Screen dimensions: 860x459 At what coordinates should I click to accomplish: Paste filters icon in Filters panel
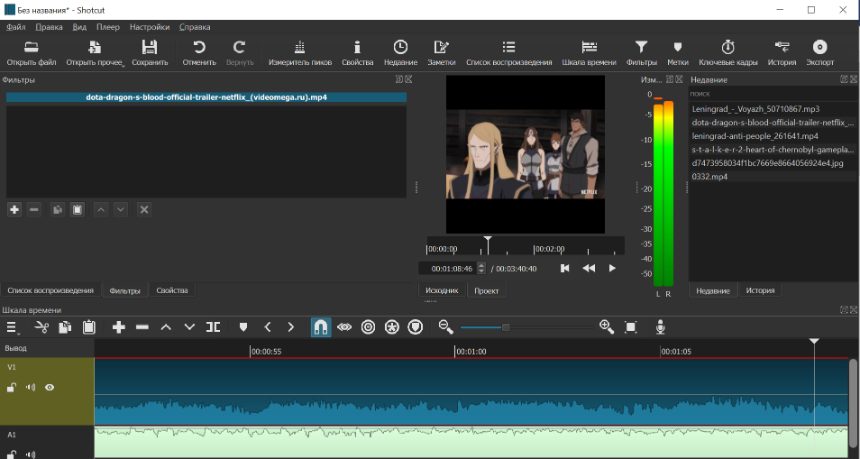(x=77, y=209)
